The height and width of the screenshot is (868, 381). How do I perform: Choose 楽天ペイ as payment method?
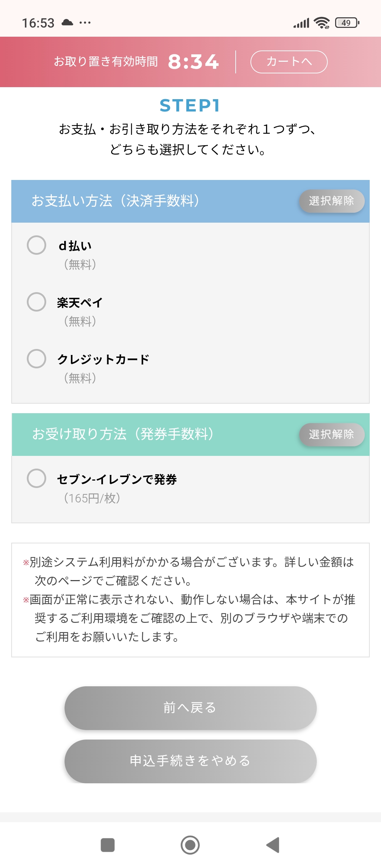pyautogui.click(x=37, y=302)
